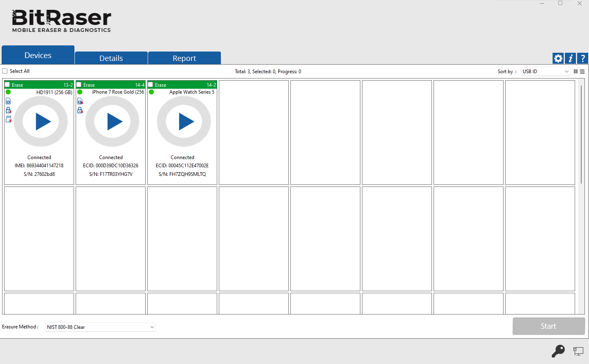Click green status dot on Apple Watch device

tap(151, 92)
